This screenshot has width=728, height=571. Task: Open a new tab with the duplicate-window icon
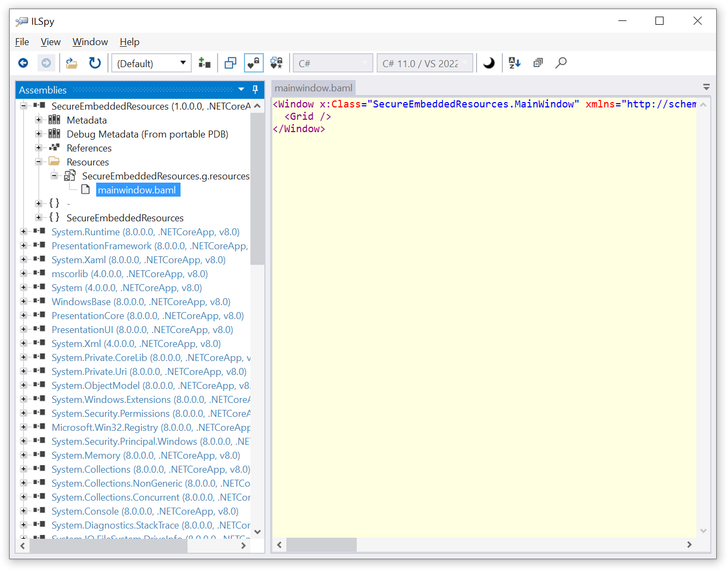[230, 63]
